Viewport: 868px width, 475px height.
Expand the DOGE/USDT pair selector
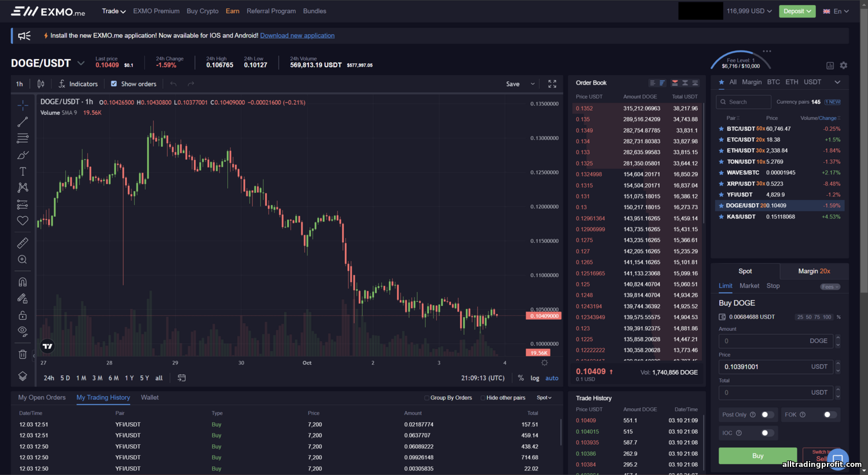[x=81, y=63]
